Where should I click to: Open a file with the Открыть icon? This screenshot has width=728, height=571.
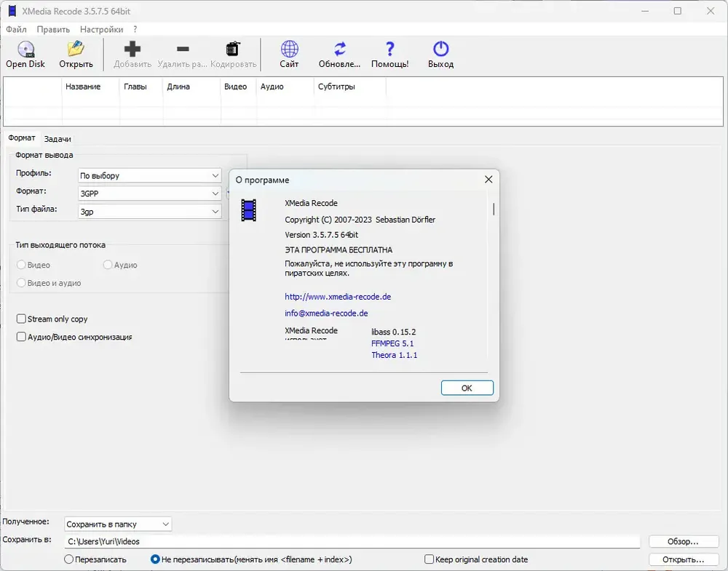pos(76,49)
